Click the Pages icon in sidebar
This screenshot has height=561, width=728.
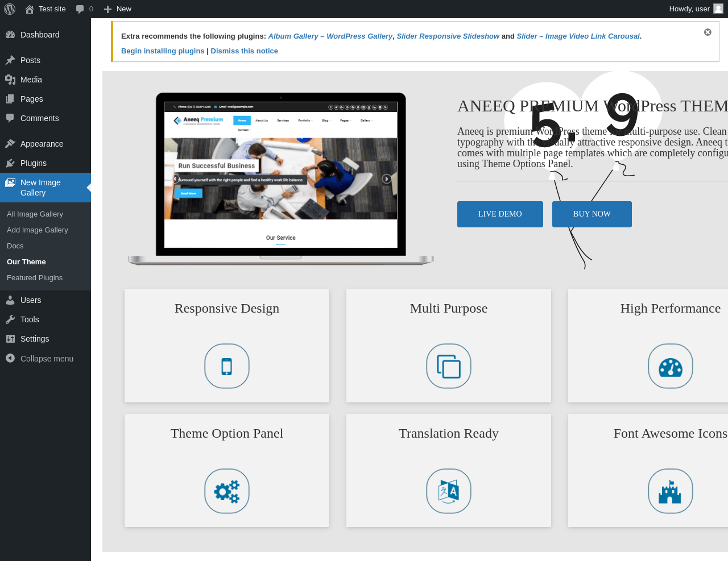click(x=10, y=99)
